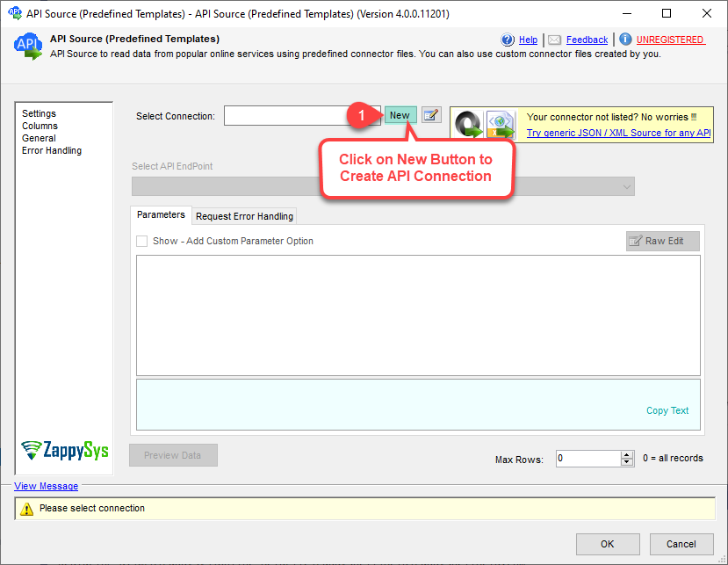728x565 pixels.
Task: Click the ZappySys logo
Action: pos(65,451)
